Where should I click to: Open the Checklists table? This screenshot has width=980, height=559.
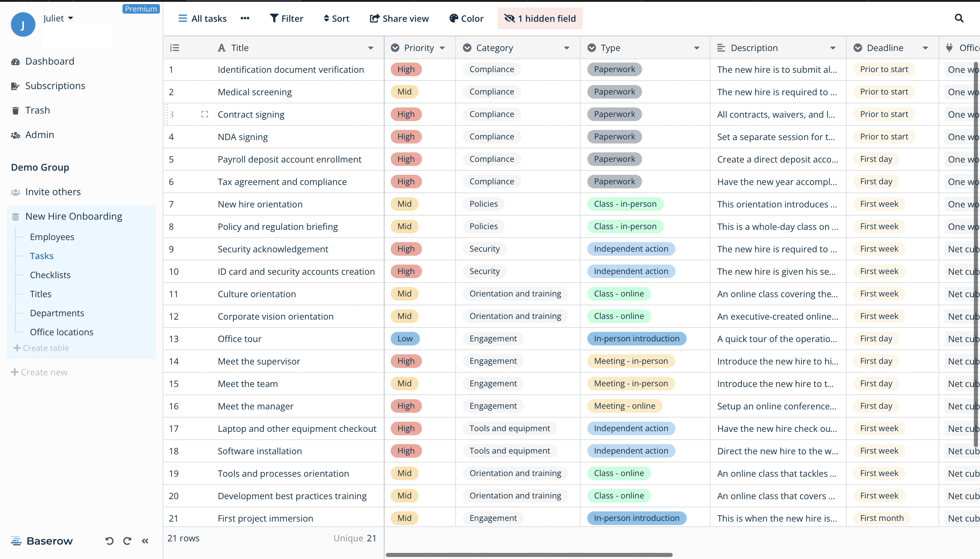50,275
